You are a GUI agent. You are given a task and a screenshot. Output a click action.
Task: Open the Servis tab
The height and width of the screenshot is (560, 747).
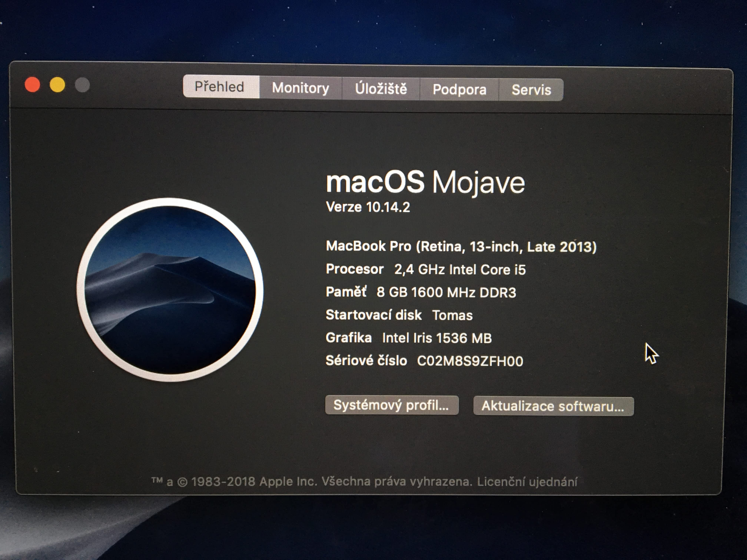[531, 90]
